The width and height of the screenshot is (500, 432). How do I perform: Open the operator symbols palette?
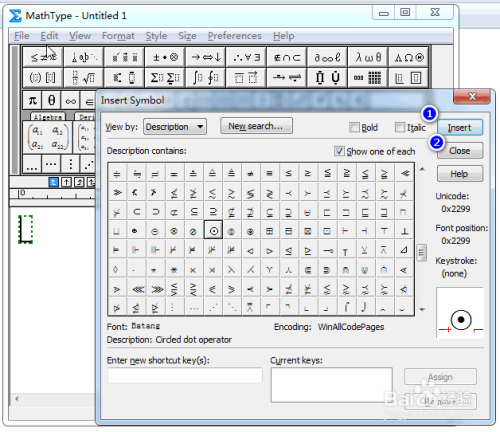[165, 57]
